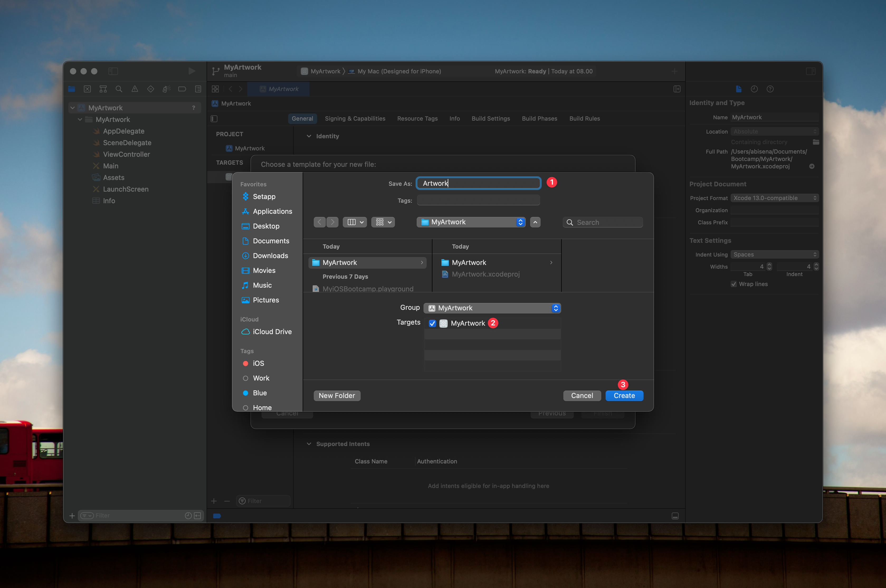Switch to the Info tab
Screen dimensions: 886x588
point(455,118)
